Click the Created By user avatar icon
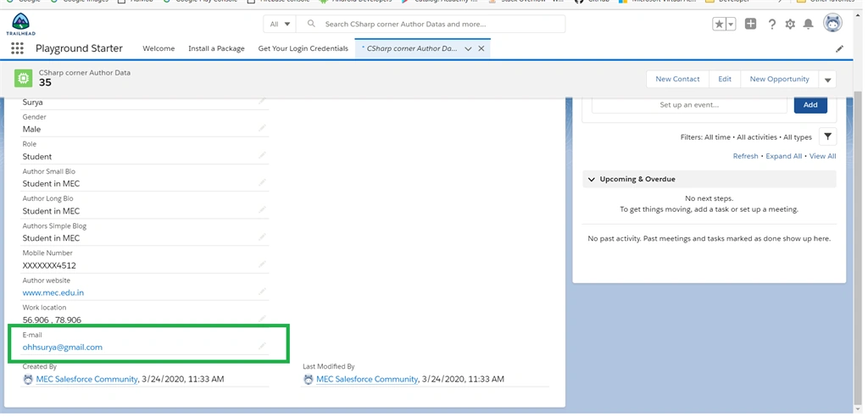 point(28,380)
